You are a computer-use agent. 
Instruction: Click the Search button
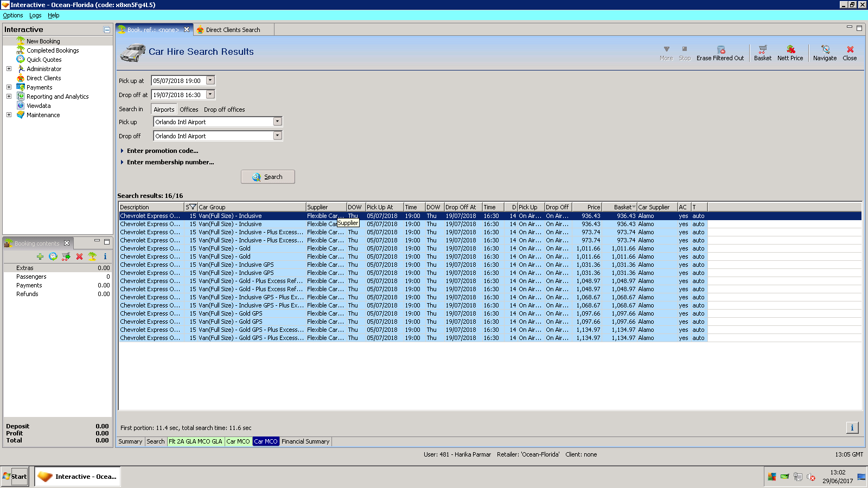click(x=268, y=177)
